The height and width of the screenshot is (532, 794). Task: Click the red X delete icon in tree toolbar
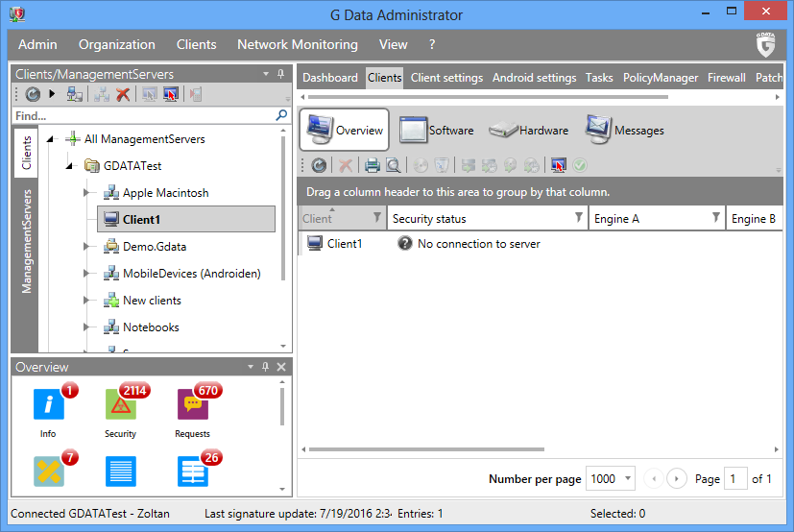[123, 94]
